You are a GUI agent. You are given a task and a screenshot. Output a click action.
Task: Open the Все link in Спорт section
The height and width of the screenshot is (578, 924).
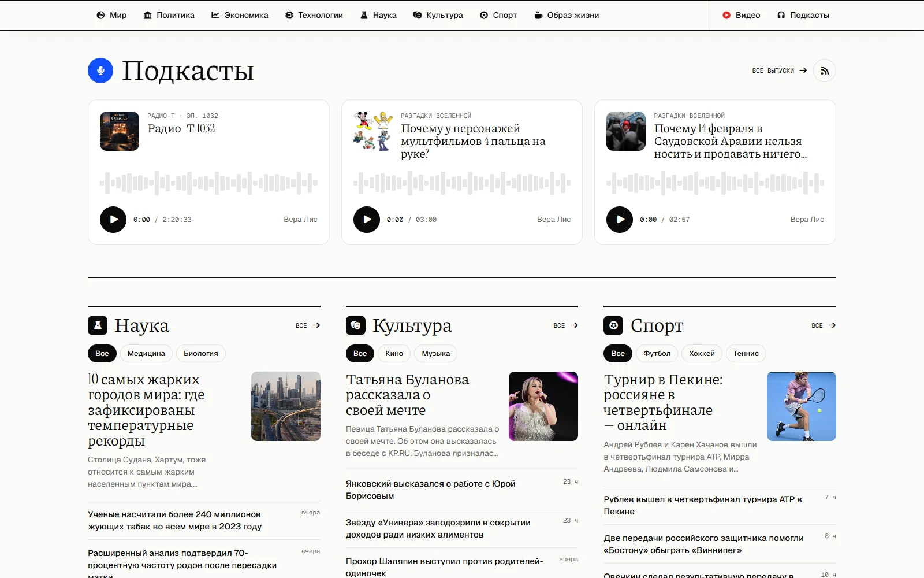[x=824, y=325]
